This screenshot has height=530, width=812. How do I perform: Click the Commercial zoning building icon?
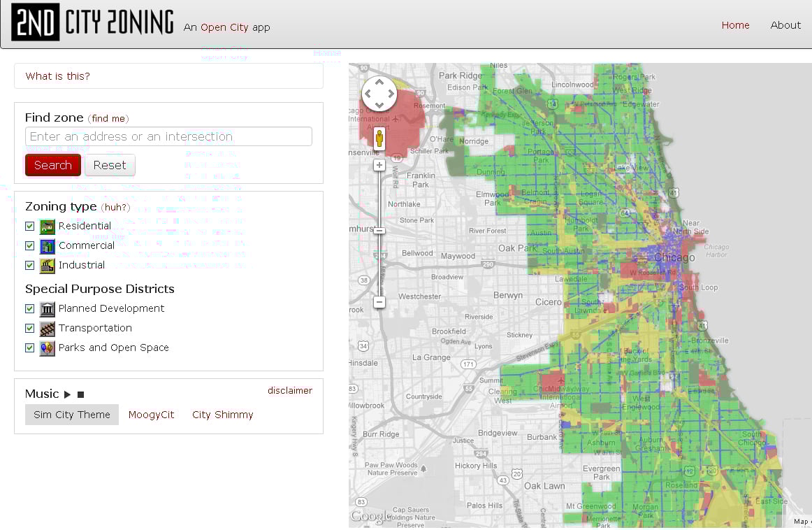pyautogui.click(x=47, y=246)
